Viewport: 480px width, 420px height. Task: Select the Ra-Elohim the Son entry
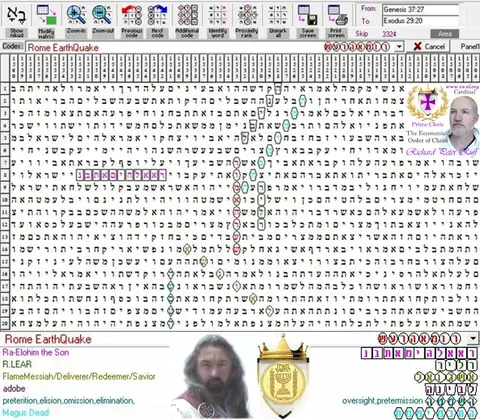point(36,352)
